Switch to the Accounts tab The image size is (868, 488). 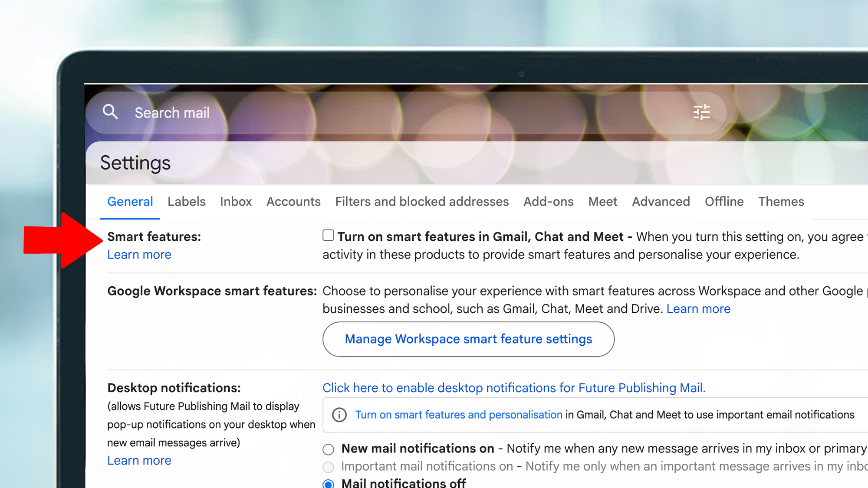click(293, 201)
